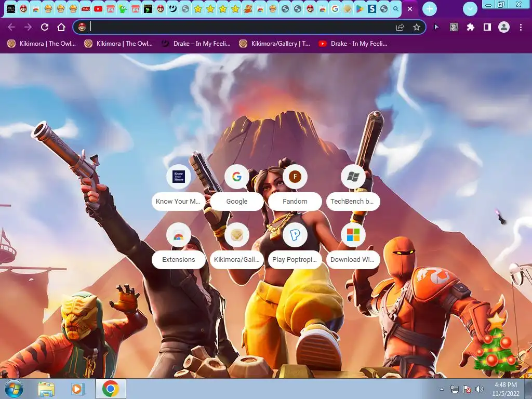Viewport: 532px width, 399px height.
Task: Open the volume speaker tray icon
Action: tap(480, 389)
